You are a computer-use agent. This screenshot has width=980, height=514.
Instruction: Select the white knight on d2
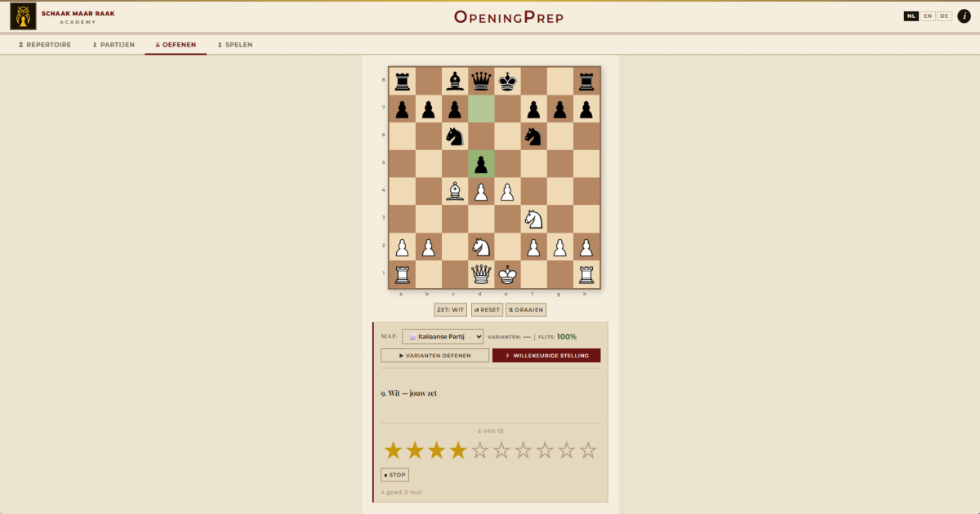tap(481, 247)
